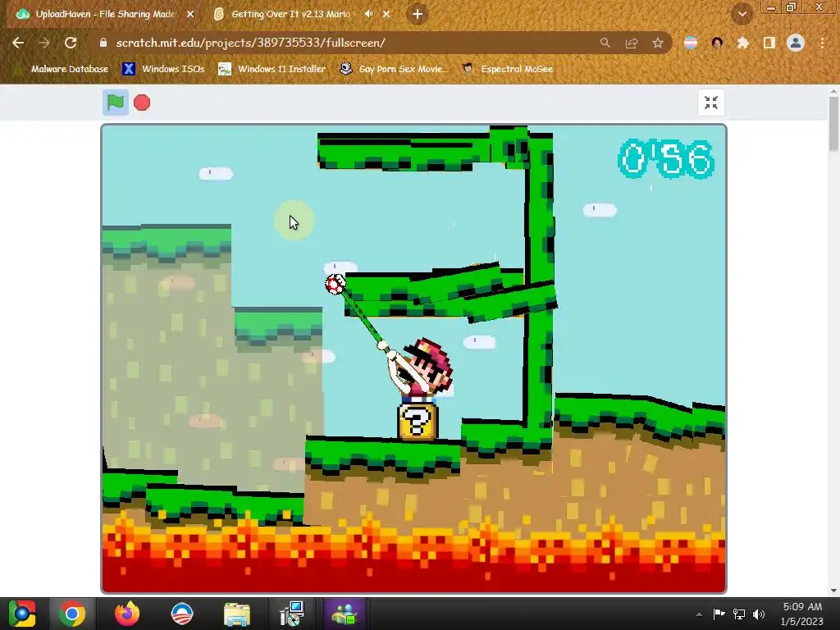
Task: Open the Malware Database bookmark
Action: [61, 69]
